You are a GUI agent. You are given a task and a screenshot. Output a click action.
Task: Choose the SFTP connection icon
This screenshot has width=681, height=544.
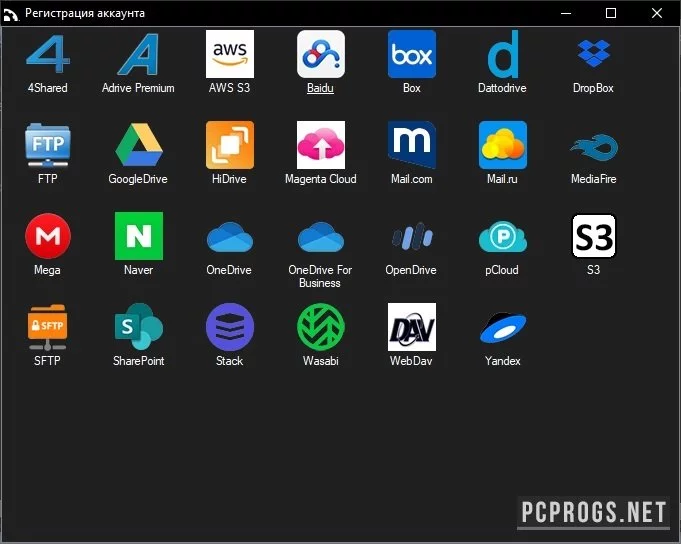click(x=48, y=327)
